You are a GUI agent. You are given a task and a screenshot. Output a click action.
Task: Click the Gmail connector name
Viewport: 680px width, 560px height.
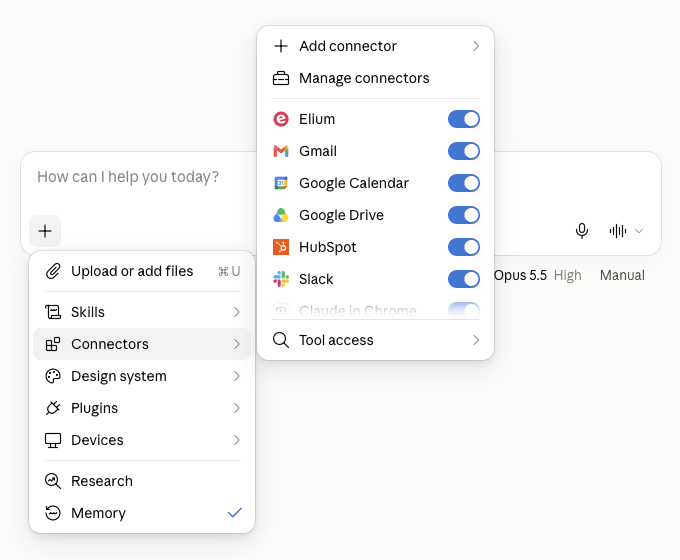318,151
